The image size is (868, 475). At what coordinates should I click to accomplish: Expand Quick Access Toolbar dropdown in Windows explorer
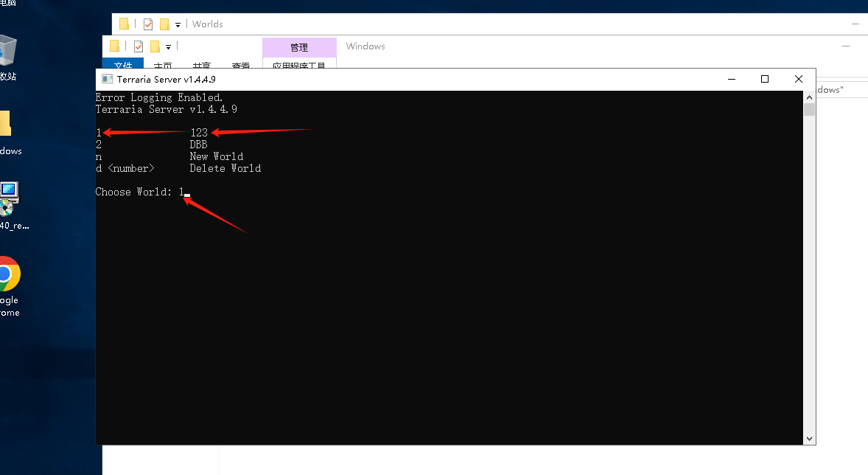pyautogui.click(x=168, y=47)
